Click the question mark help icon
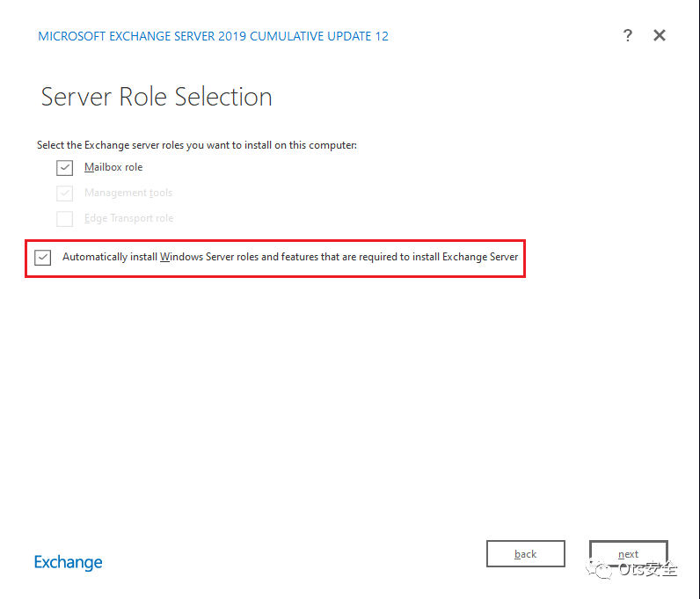 click(627, 35)
